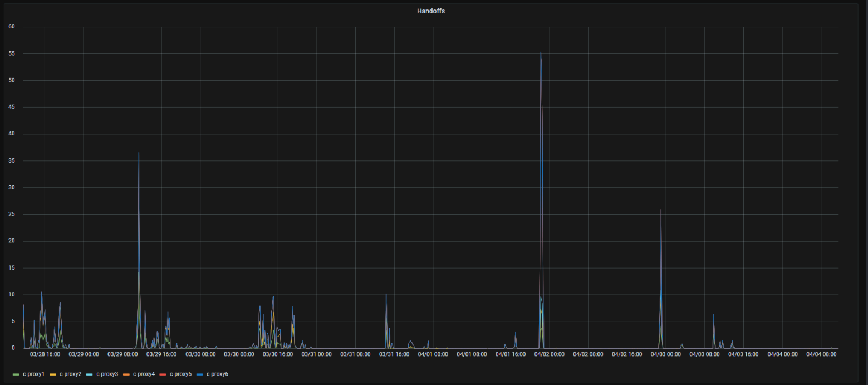
Task: Click the c-proxy6 legend label
Action: [x=217, y=374]
